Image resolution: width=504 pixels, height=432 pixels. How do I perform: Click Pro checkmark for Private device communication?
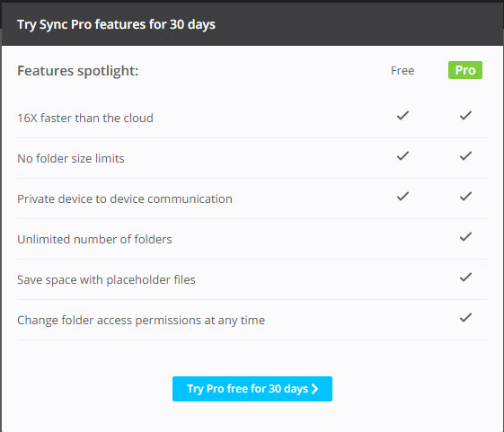(x=465, y=197)
